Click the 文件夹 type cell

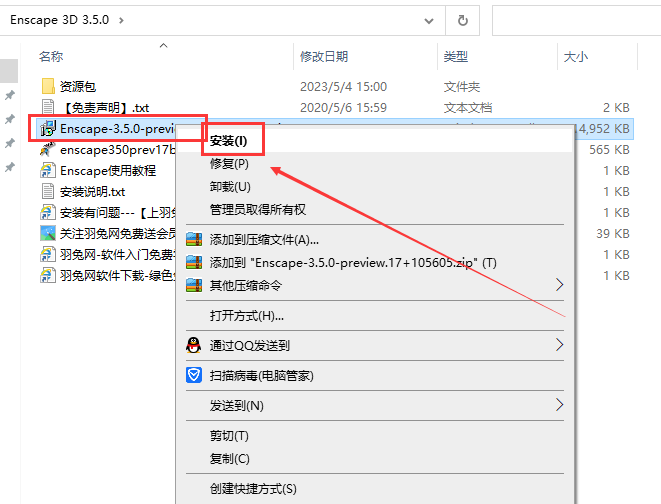462,86
